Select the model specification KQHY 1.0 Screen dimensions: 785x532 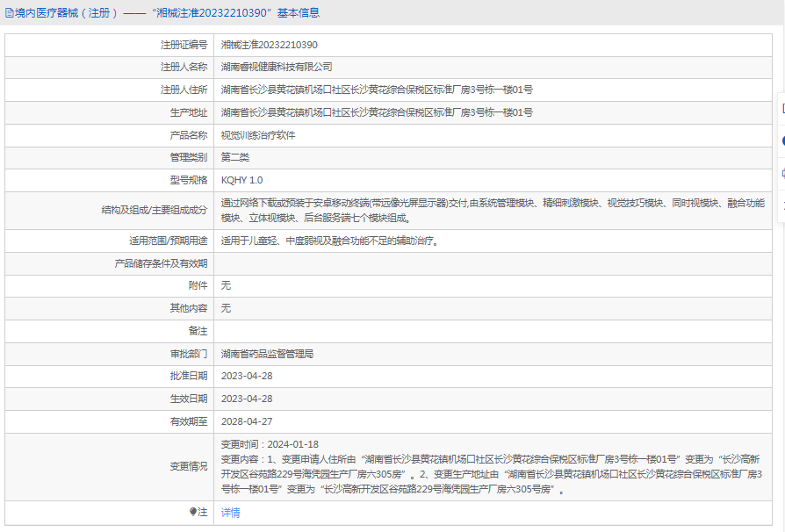[241, 180]
